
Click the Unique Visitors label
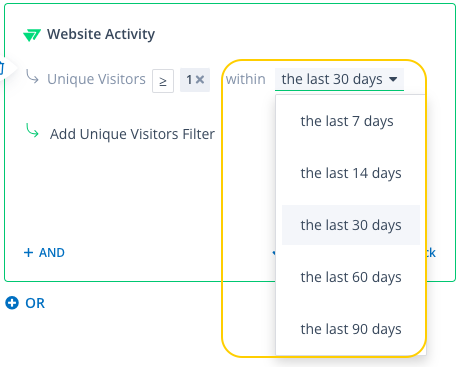coord(96,79)
